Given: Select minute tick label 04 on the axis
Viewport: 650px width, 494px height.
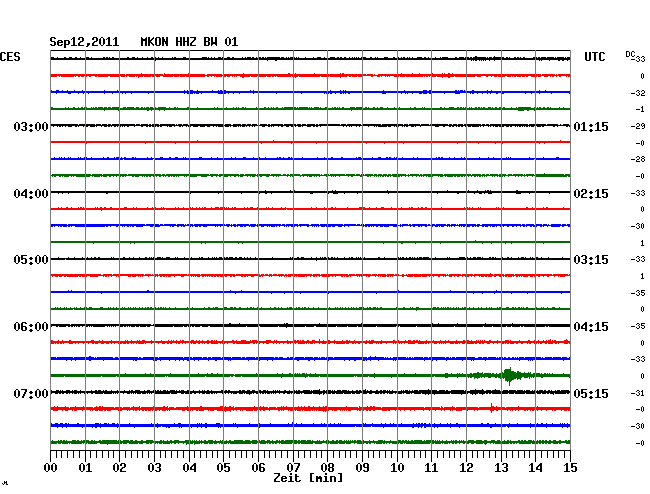Looking at the screenshot, I should (x=189, y=468).
